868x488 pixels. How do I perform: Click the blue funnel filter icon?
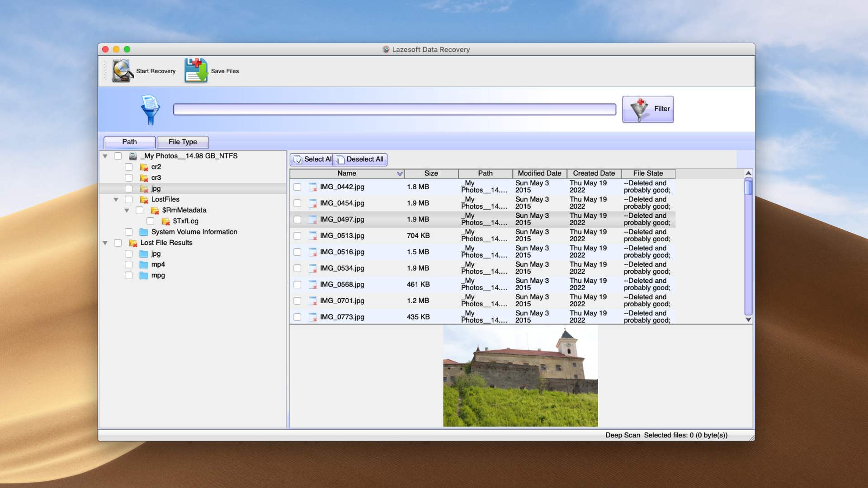[150, 109]
